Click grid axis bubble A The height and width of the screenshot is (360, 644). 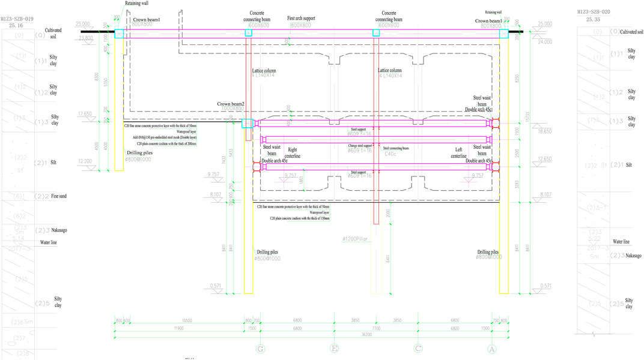pos(491,349)
